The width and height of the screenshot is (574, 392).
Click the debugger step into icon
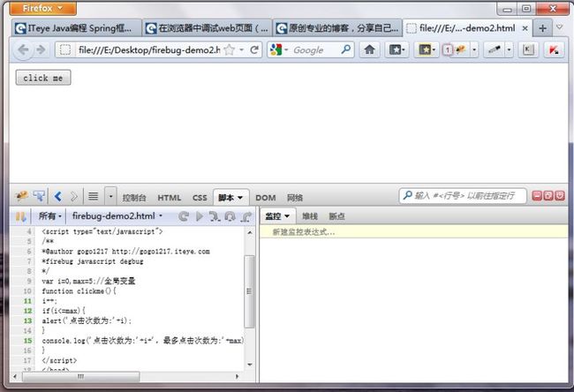coord(215,216)
